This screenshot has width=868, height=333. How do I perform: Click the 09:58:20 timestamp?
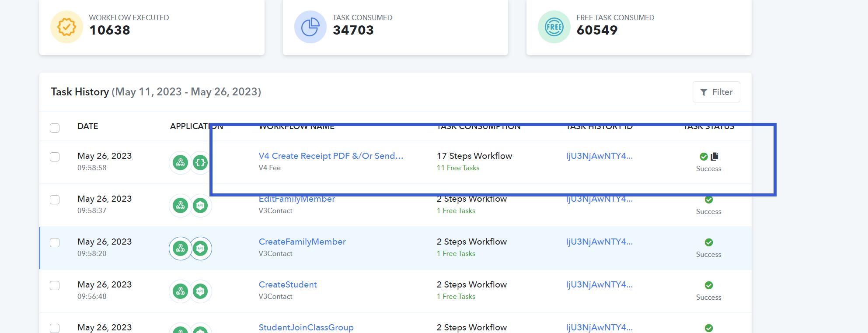pyautogui.click(x=92, y=253)
